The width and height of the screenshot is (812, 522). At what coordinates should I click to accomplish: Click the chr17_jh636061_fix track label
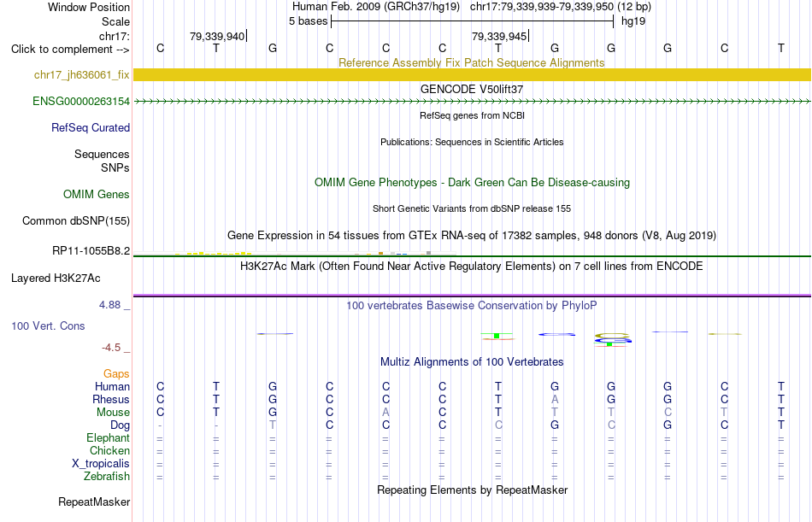82,74
